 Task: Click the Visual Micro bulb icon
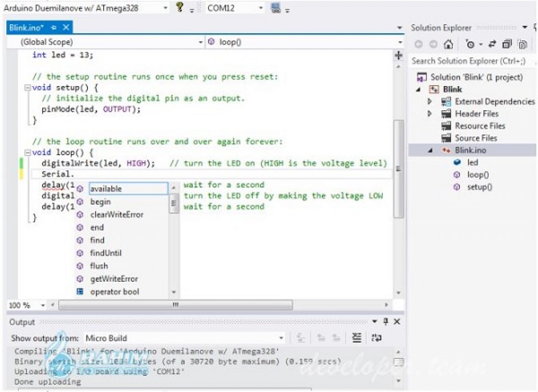(180, 8)
